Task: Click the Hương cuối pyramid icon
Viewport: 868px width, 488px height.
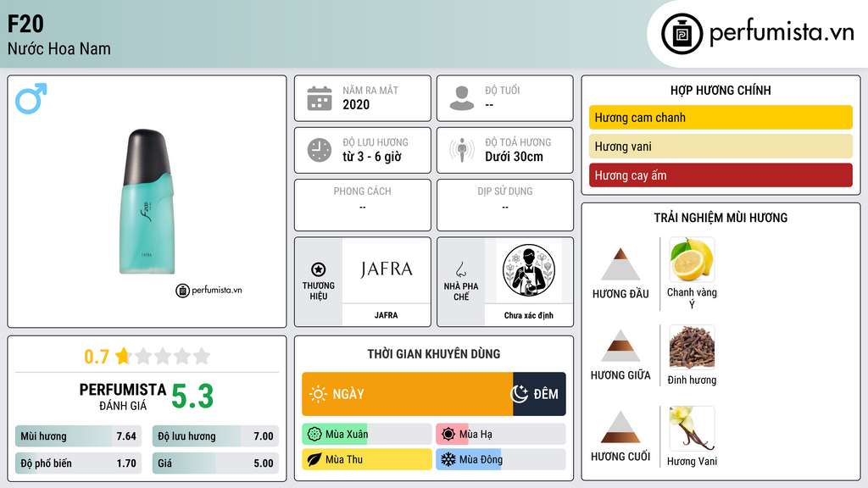Action: (620, 427)
